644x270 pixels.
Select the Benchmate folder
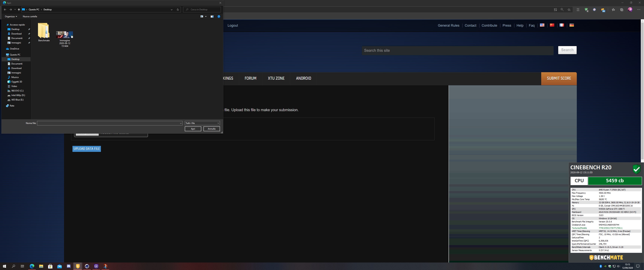pos(44,32)
